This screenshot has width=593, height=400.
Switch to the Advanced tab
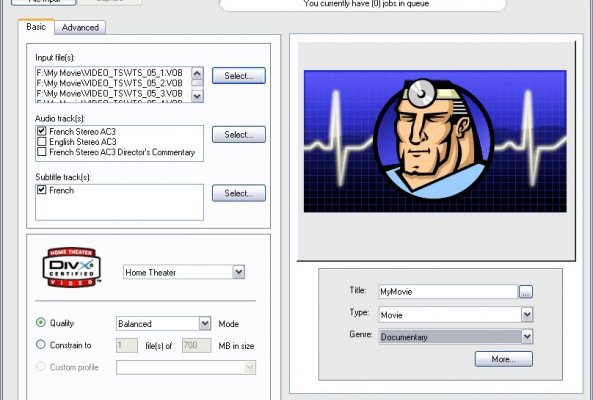80,28
